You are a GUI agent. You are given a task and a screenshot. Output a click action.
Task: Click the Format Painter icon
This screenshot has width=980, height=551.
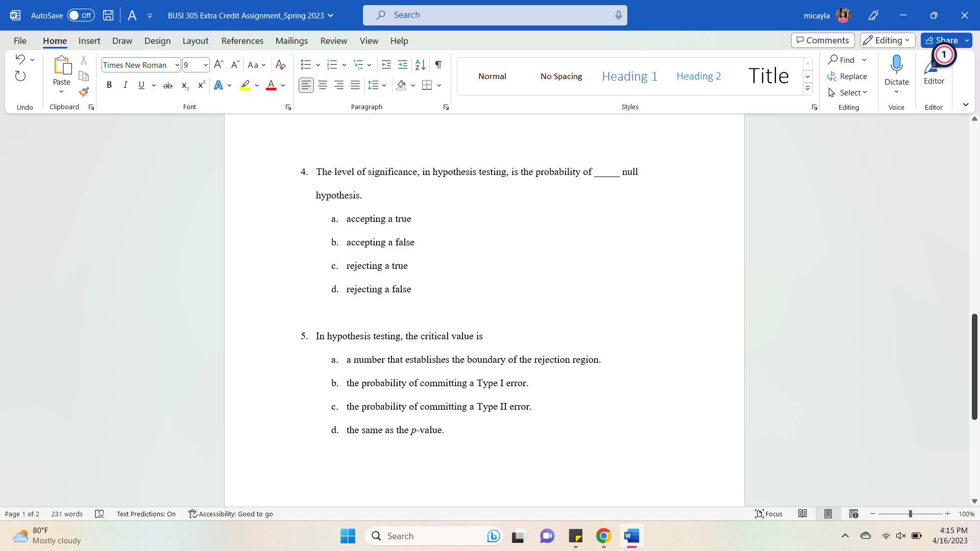84,92
